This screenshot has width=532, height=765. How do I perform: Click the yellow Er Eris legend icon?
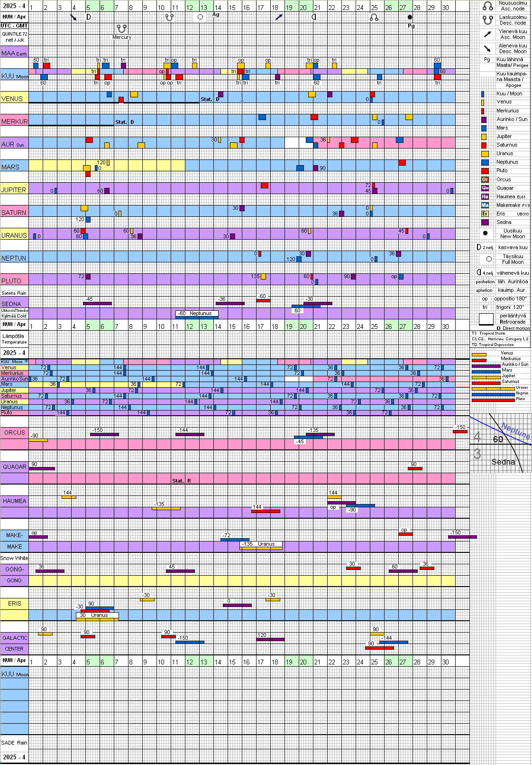[485, 214]
